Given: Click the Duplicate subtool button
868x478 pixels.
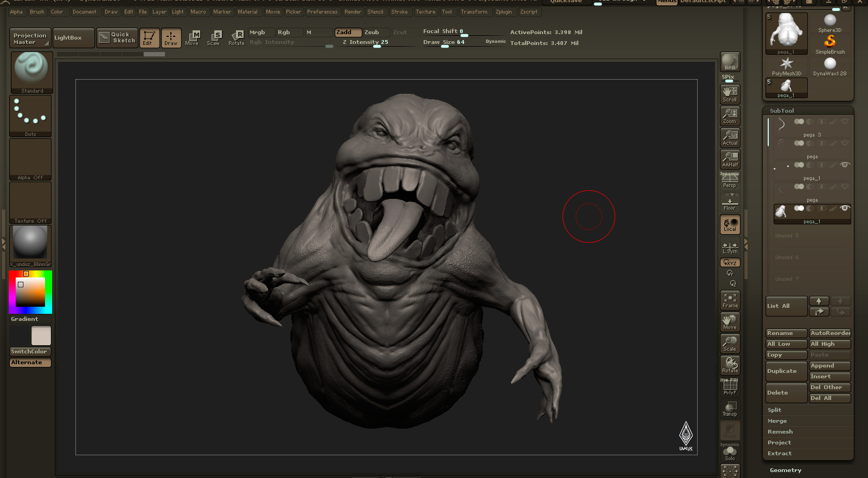Looking at the screenshot, I should tap(786, 371).
